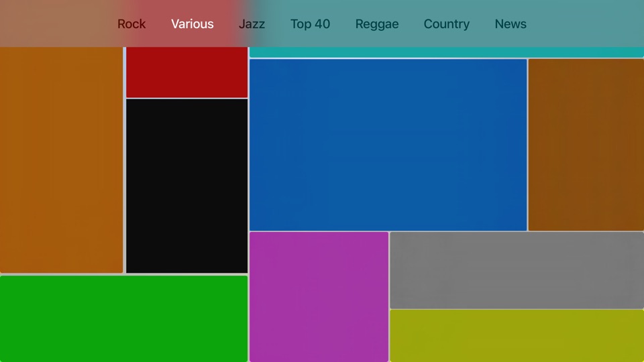Click the pale gap between orange and black tiles

(x=125, y=161)
